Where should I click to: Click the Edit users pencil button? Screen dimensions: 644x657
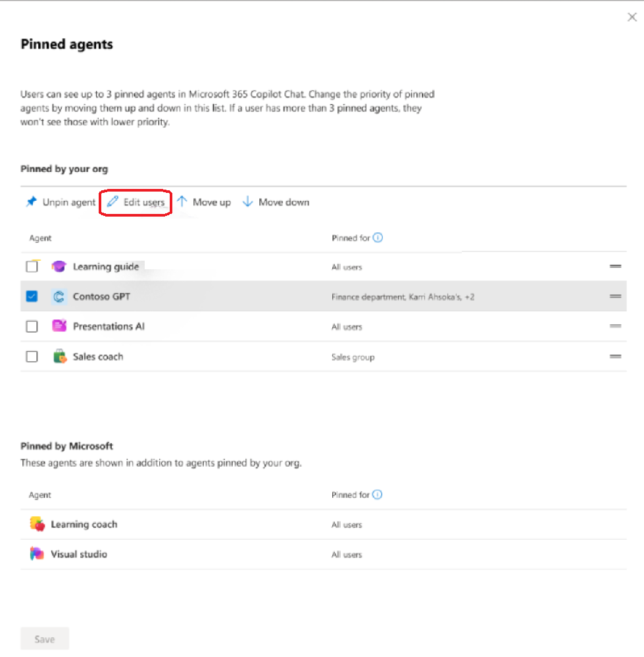coord(113,202)
